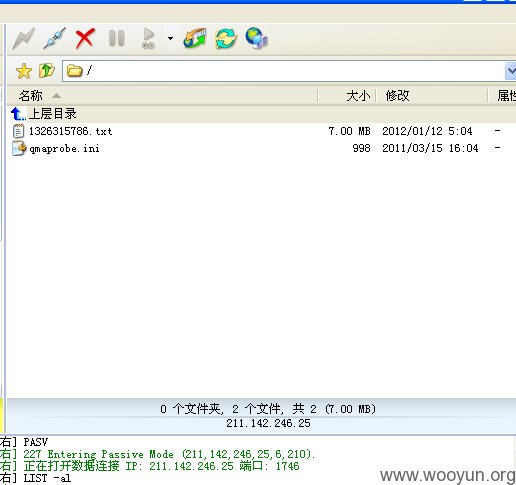Click the PASV log line
Screen dimensions: 516x485
[36, 442]
